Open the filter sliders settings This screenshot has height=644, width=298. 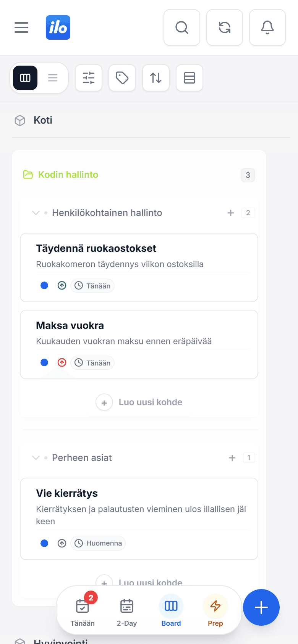(x=89, y=78)
